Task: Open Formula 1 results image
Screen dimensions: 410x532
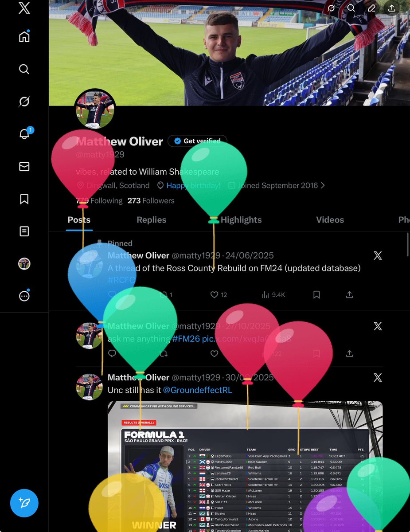Action: [x=245, y=466]
